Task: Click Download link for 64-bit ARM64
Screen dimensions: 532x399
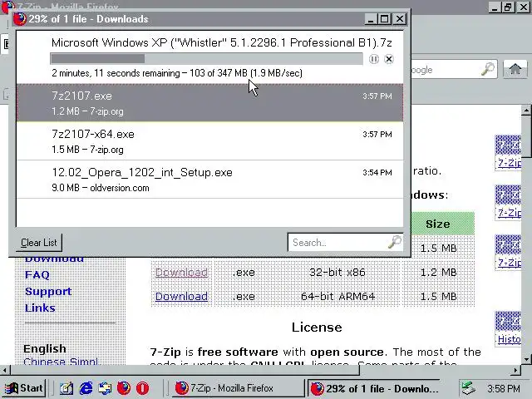Action: [181, 297]
